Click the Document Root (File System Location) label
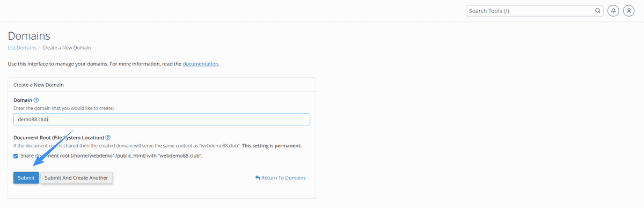The height and width of the screenshot is (208, 644). (x=58, y=138)
